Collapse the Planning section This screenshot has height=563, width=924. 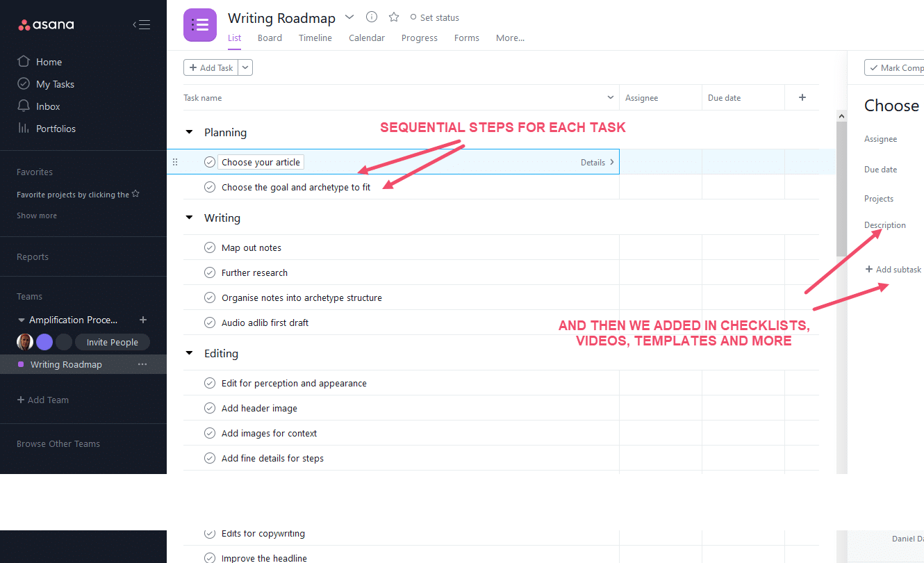click(x=189, y=132)
